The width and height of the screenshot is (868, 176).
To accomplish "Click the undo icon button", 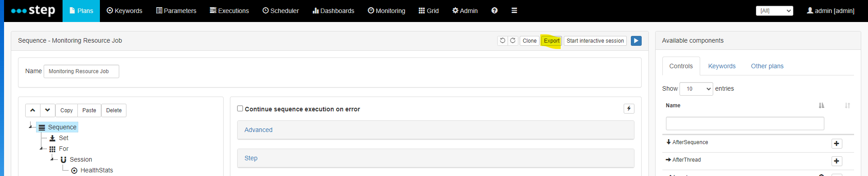I will pos(503,40).
